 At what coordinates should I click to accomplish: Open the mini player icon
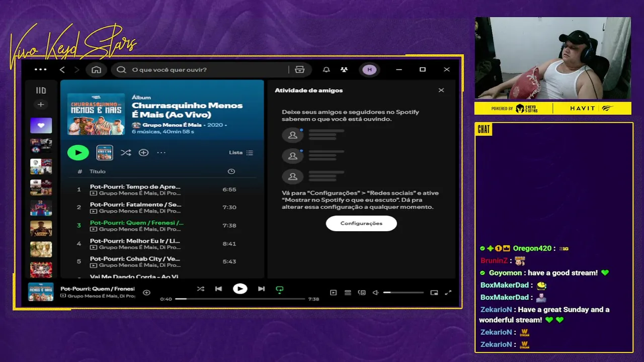(x=434, y=293)
